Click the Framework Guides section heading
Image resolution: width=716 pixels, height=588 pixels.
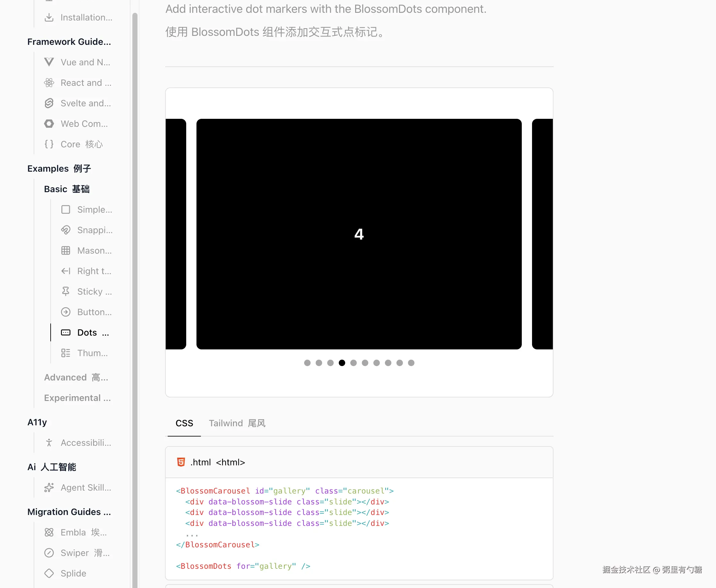(69, 42)
